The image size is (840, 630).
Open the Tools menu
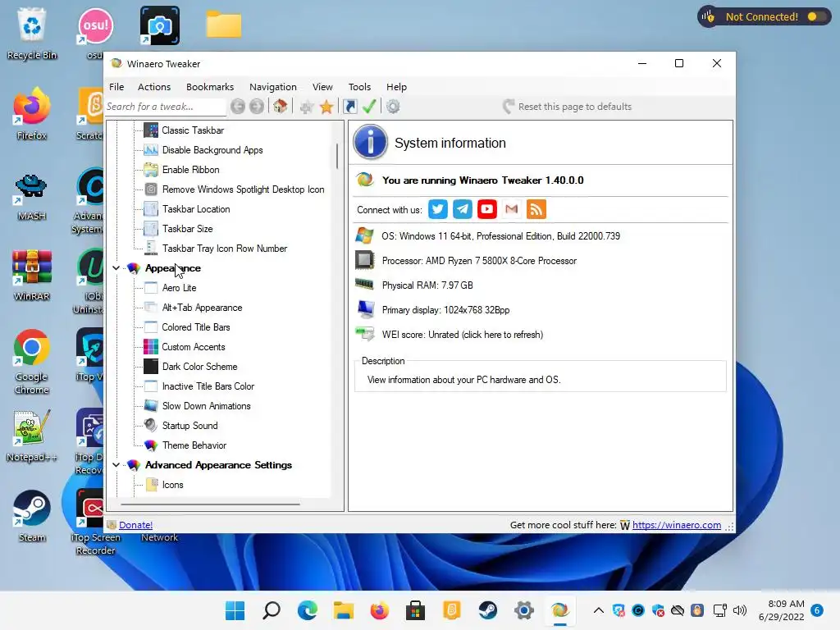359,87
